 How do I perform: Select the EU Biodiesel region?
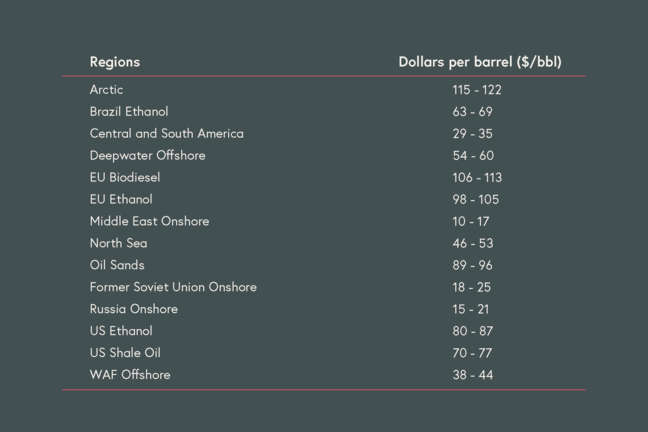(125, 178)
